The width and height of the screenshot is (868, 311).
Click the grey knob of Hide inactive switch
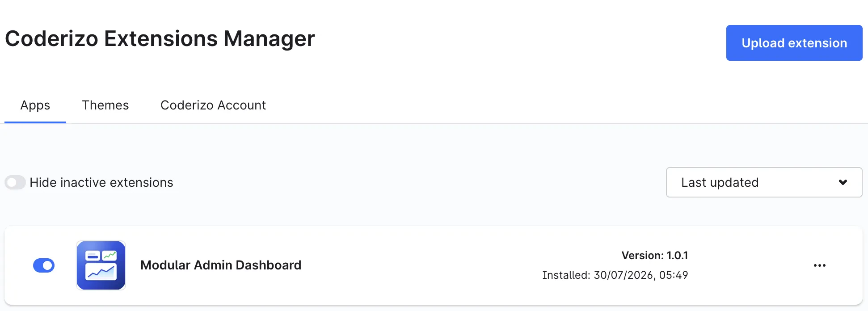[x=12, y=182]
